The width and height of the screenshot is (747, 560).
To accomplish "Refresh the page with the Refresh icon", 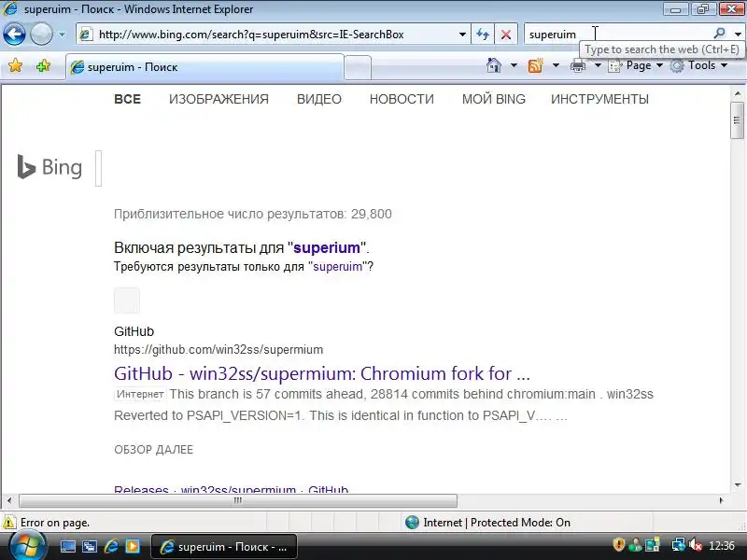I will (x=483, y=35).
